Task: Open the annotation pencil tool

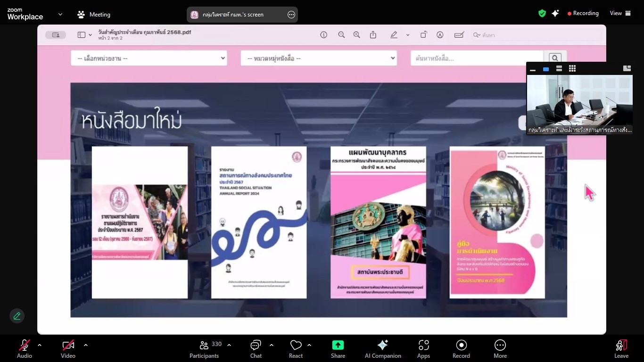Action: click(17, 316)
